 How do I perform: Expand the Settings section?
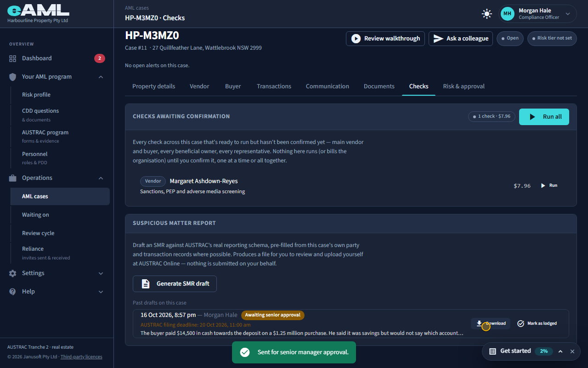coord(101,273)
